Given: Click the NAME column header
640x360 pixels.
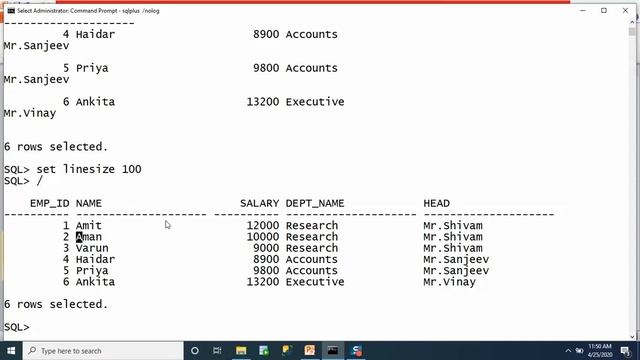Looking at the screenshot, I should [x=89, y=203].
